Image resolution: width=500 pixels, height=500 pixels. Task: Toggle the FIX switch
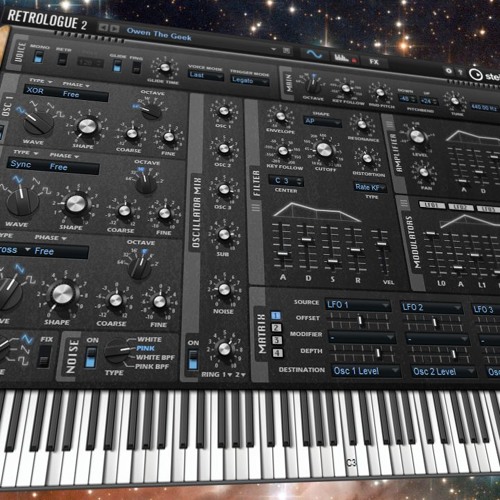[x=44, y=357]
